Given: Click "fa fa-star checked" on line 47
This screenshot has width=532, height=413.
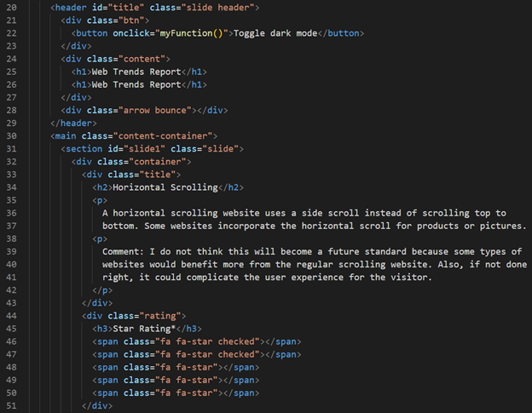Looking at the screenshot, I should [x=207, y=354].
